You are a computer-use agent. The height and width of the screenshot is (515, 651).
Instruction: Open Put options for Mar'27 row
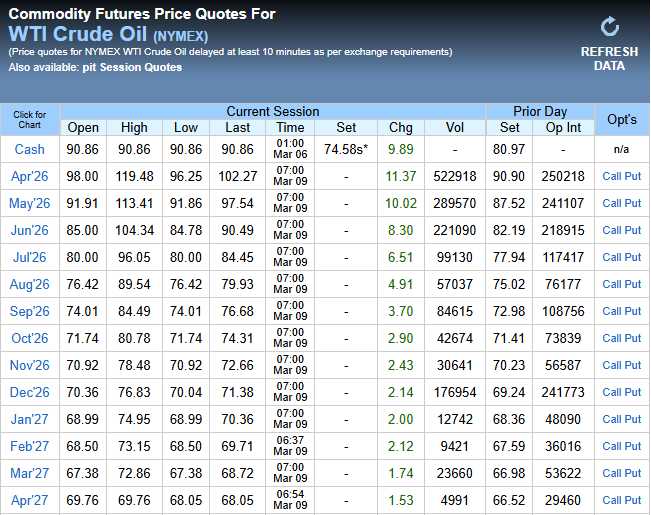pyautogui.click(x=633, y=473)
